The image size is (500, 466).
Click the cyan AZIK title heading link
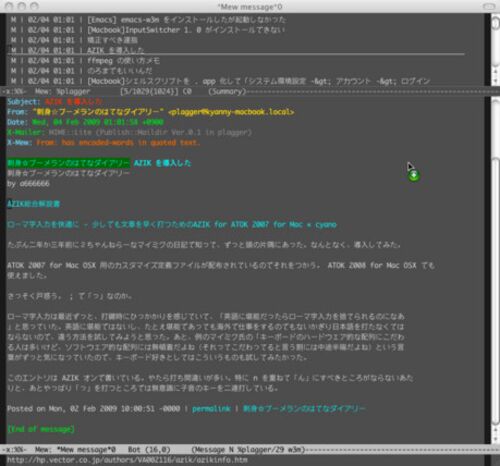(x=163, y=163)
